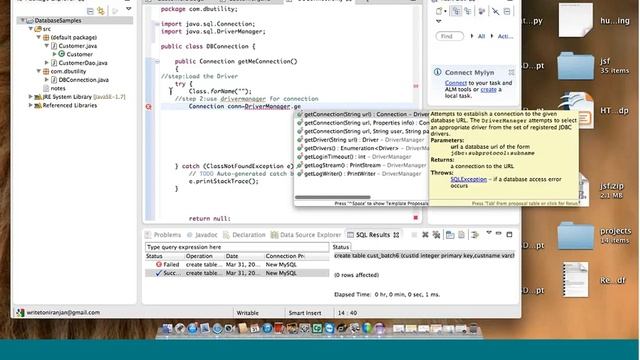The width and height of the screenshot is (640, 360).
Task: Collapse the Customer.java file node
Action: pos(47,46)
